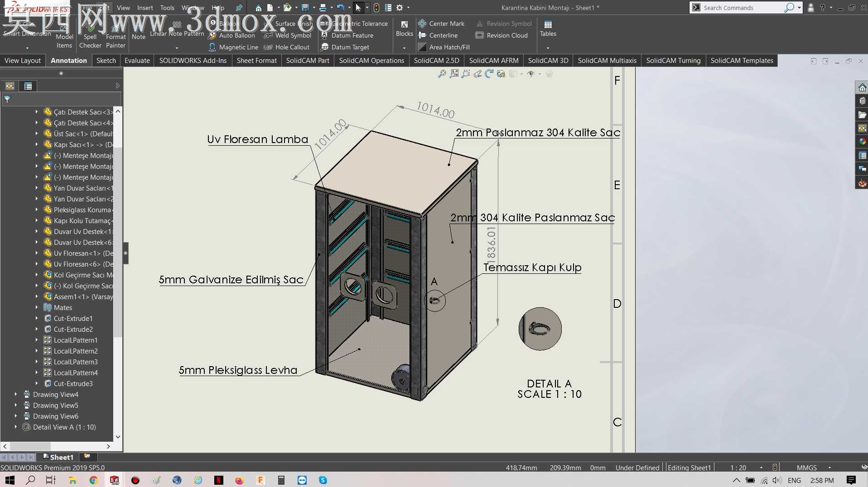Rebuild the drawing with traffic light icon
The height and width of the screenshot is (487, 868).
click(376, 8)
